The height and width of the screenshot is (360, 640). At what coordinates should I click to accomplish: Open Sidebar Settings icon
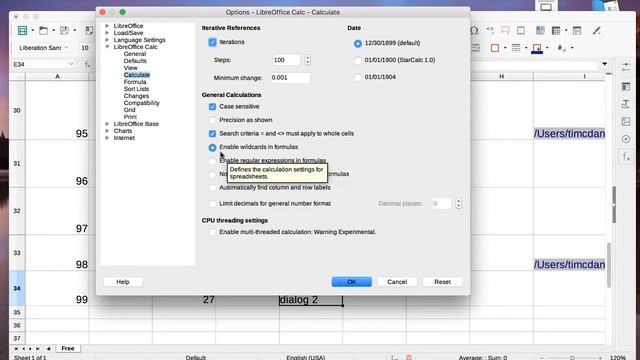(626, 67)
